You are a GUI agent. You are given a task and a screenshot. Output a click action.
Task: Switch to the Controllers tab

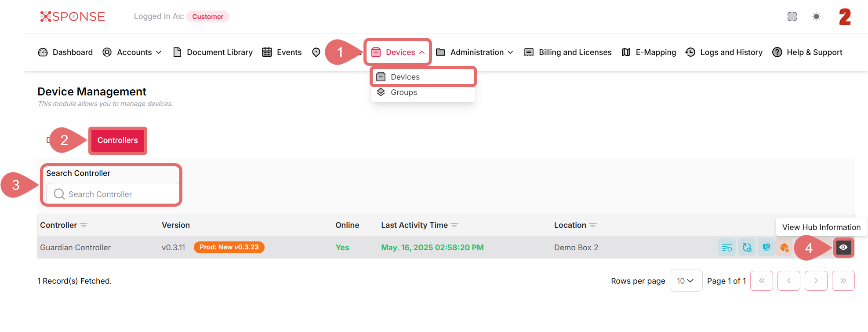pos(117,140)
